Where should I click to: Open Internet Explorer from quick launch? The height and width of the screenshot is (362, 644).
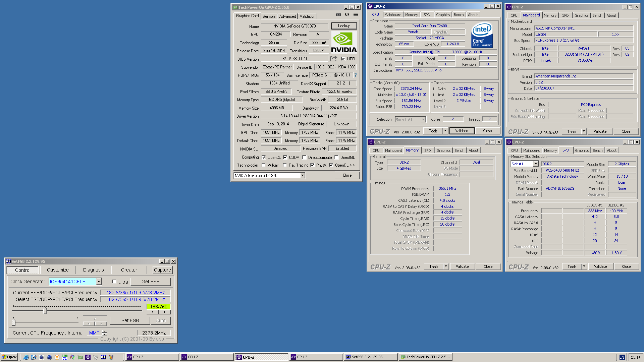point(26,357)
